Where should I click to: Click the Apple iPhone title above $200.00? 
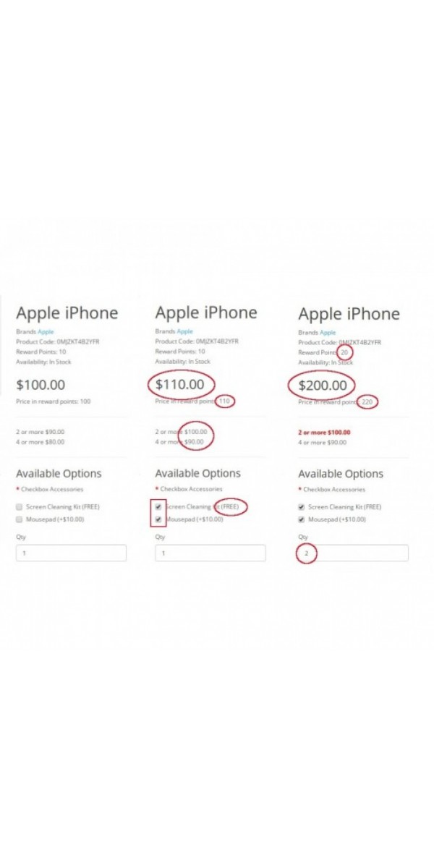(x=349, y=314)
